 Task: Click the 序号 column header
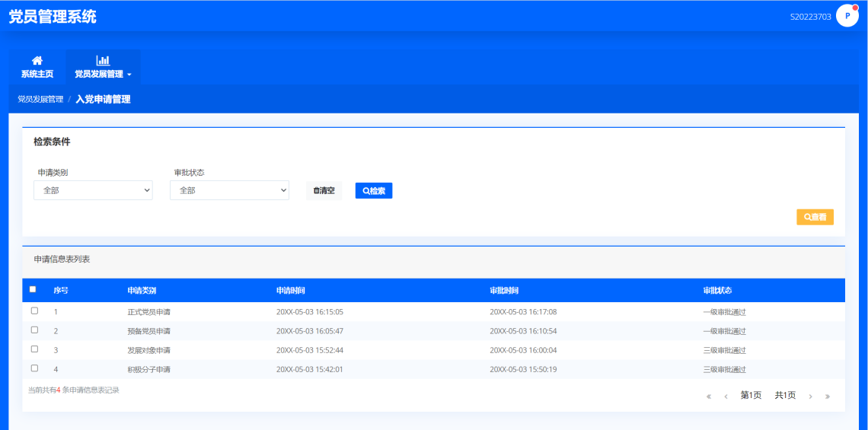pyautogui.click(x=61, y=291)
